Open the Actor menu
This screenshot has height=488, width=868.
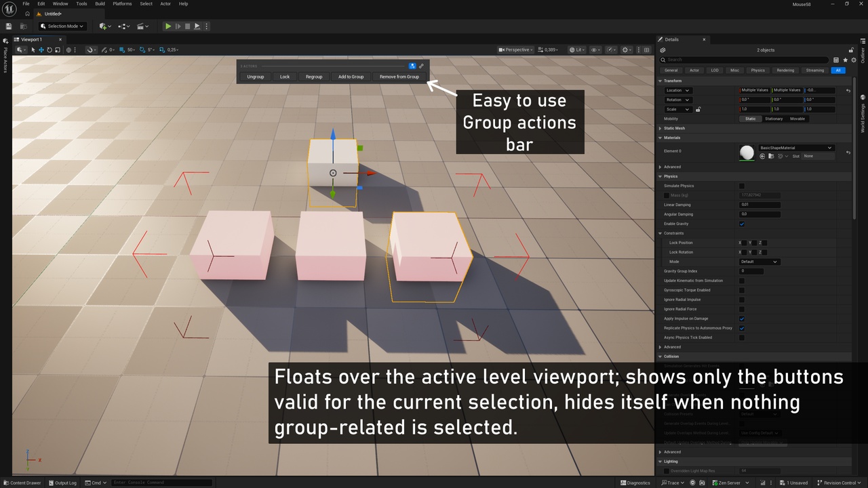165,3
